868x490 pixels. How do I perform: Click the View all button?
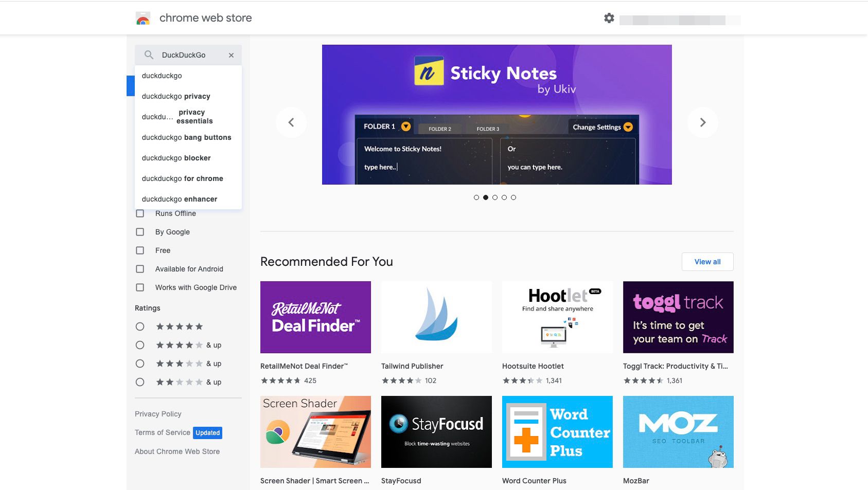707,262
